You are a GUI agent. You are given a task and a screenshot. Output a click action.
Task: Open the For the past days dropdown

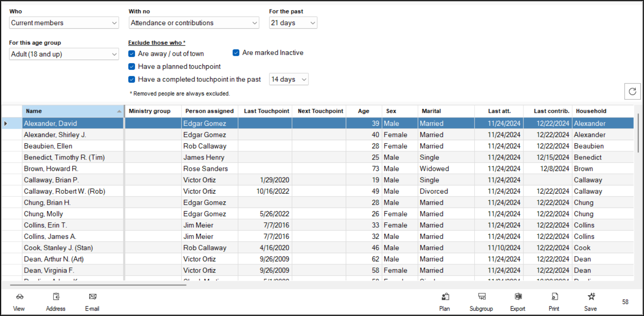tap(293, 23)
